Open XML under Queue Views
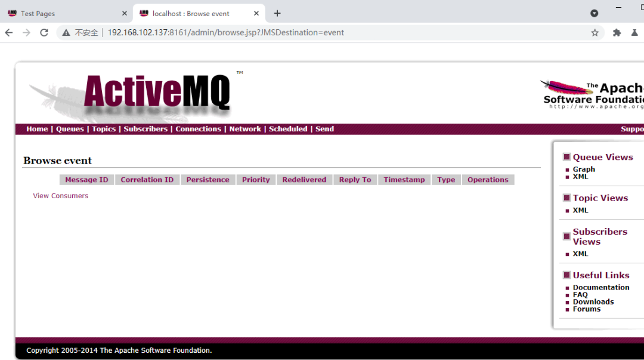The height and width of the screenshot is (360, 644). click(x=580, y=177)
